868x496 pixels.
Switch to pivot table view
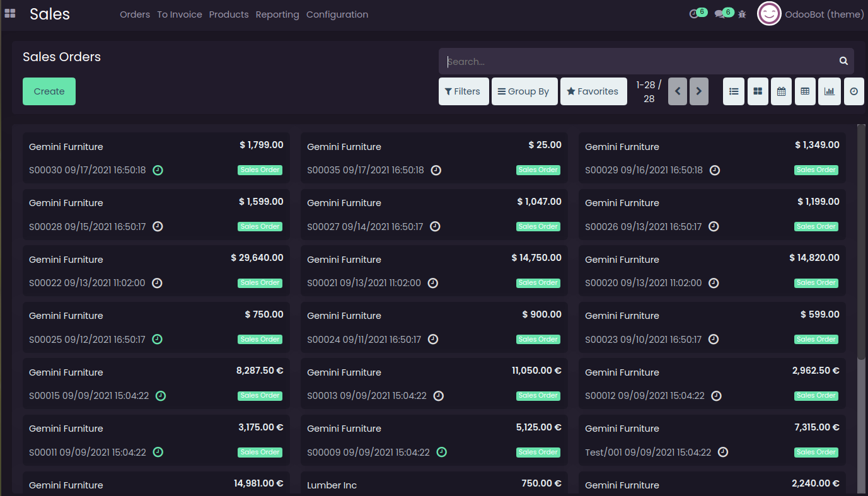[805, 91]
